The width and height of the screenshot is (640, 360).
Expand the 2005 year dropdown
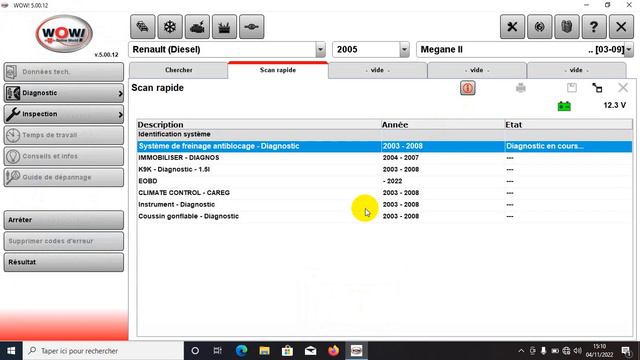404,50
